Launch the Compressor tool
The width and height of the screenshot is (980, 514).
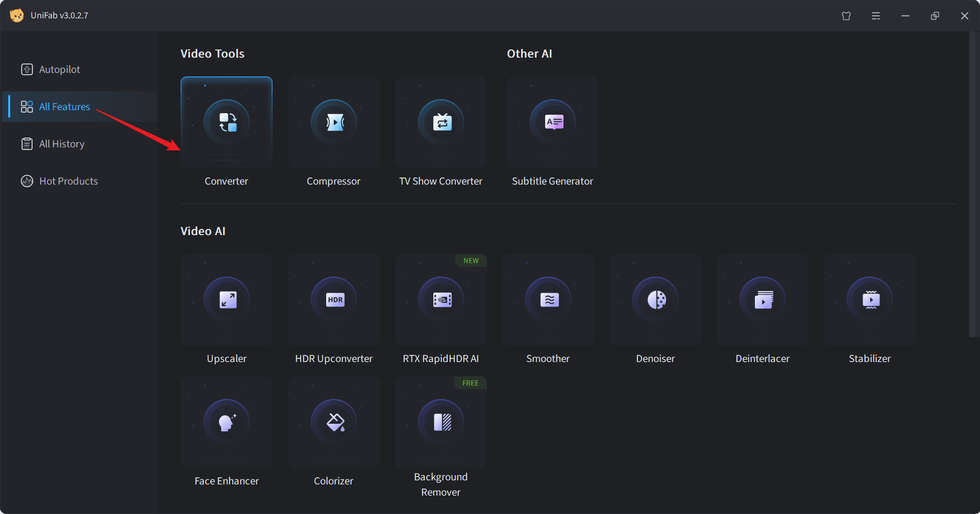333,123
